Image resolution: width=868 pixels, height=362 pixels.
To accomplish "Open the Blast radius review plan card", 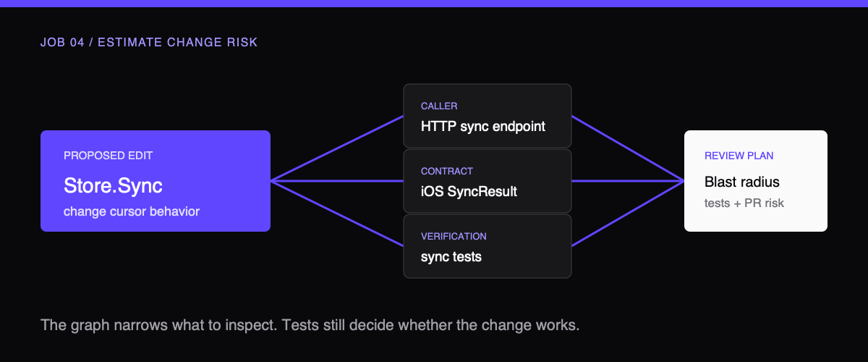I will click(x=756, y=181).
